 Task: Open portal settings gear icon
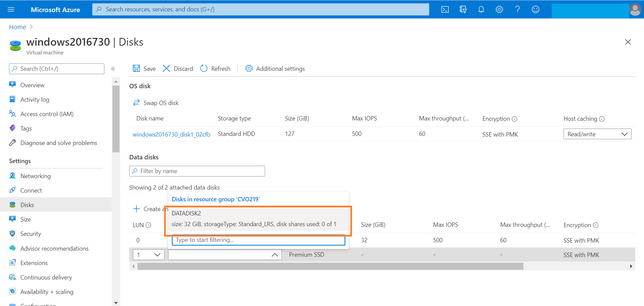[499, 9]
